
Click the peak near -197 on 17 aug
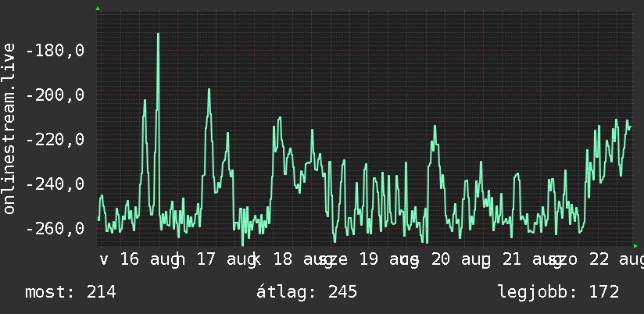[x=209, y=90]
